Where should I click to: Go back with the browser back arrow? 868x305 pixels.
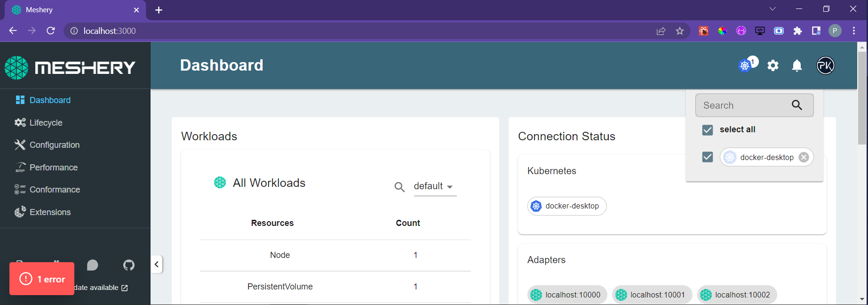(x=13, y=31)
